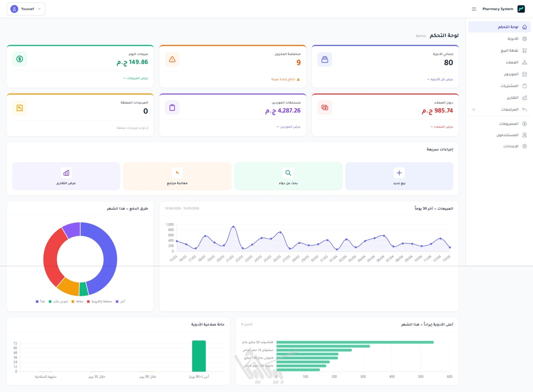Click the عرض كل الأدوية link
Viewport: 533px width, 392px height.
point(440,79)
